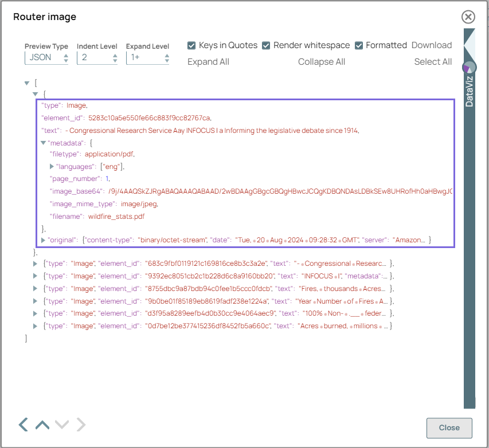Select All items in the viewer
The height and width of the screenshot is (448, 489).
[x=433, y=61]
